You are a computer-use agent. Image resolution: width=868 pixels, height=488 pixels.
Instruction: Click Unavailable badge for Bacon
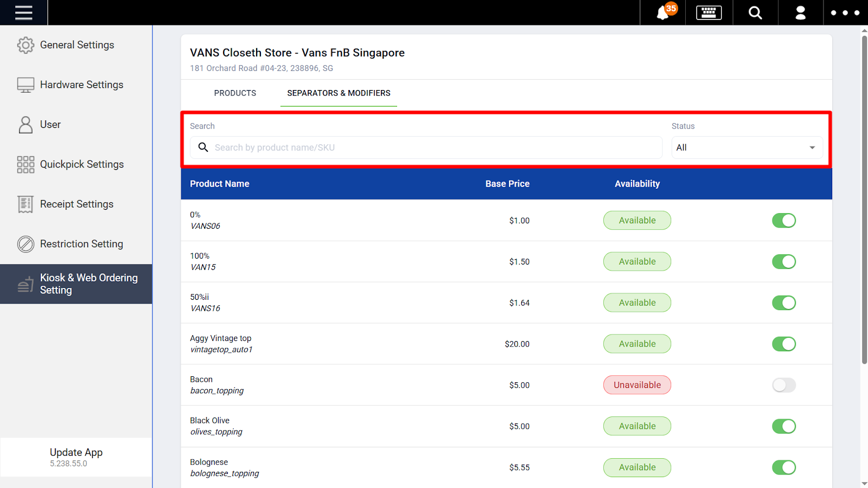pos(637,385)
